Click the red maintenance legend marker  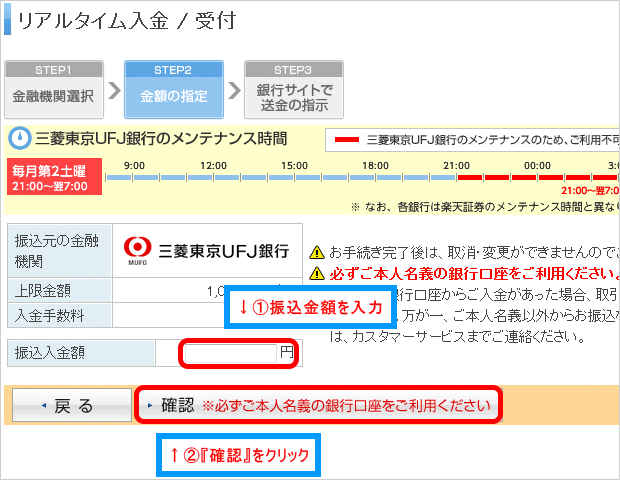(x=347, y=140)
